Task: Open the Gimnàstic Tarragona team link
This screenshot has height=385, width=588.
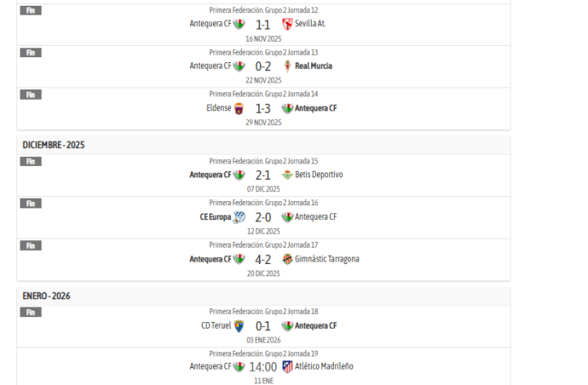Action: point(327,259)
